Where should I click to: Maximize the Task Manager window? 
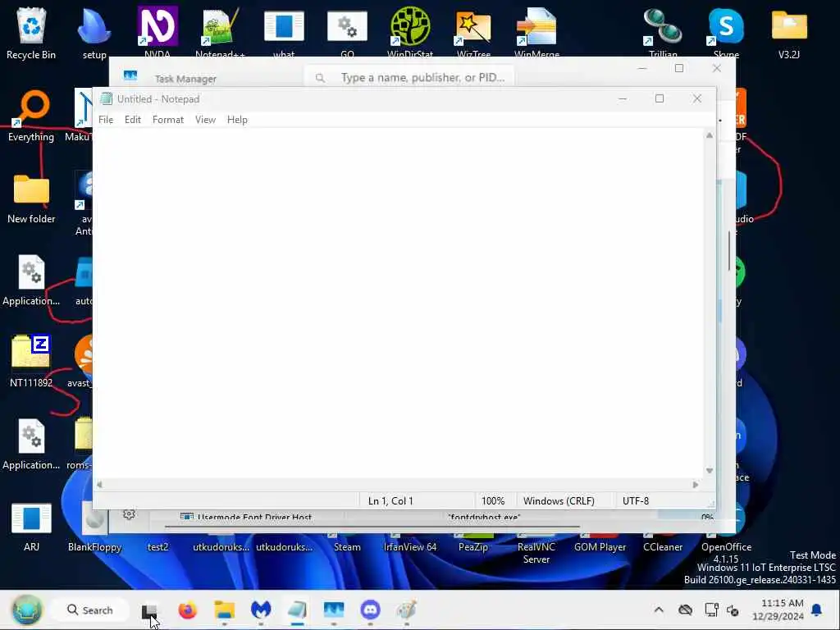tap(679, 68)
